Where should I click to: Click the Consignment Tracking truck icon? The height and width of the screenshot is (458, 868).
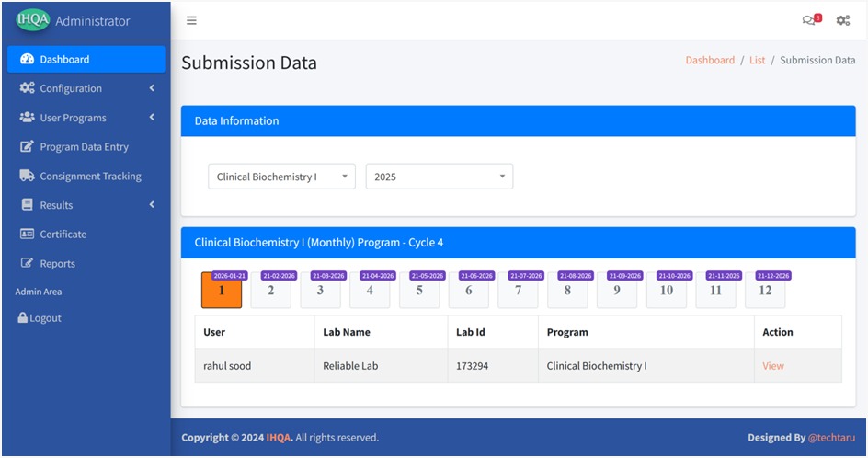[x=27, y=176]
